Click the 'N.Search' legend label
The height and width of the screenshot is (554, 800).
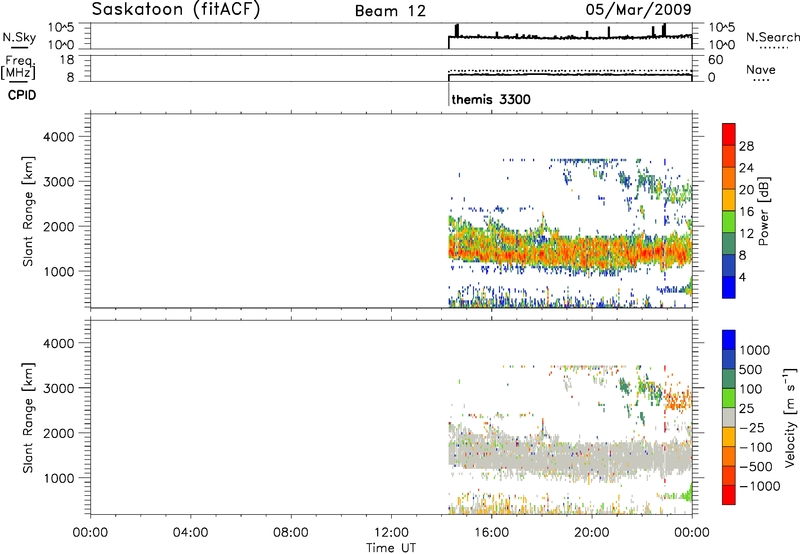click(773, 37)
